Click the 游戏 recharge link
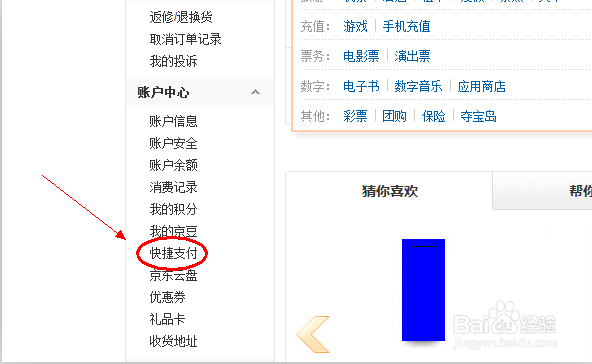 355,26
